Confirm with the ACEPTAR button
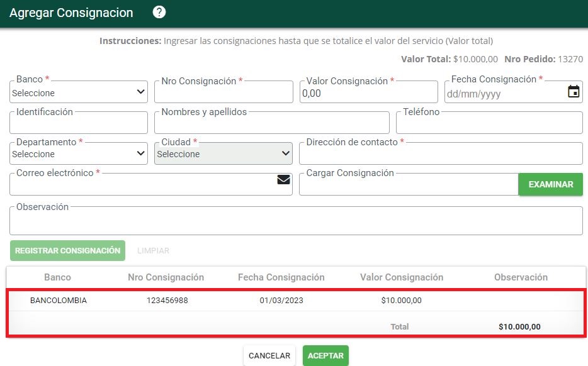588x366 pixels. (x=325, y=355)
